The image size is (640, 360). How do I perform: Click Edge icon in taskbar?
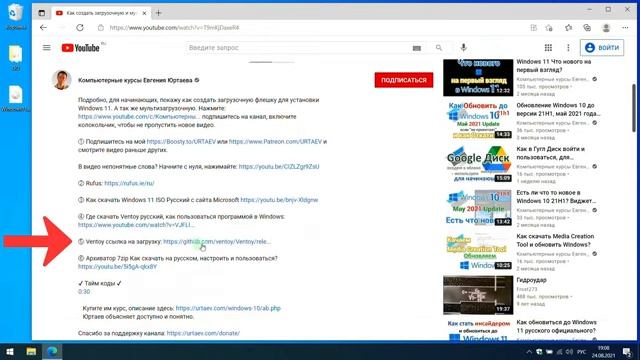(x=52, y=351)
